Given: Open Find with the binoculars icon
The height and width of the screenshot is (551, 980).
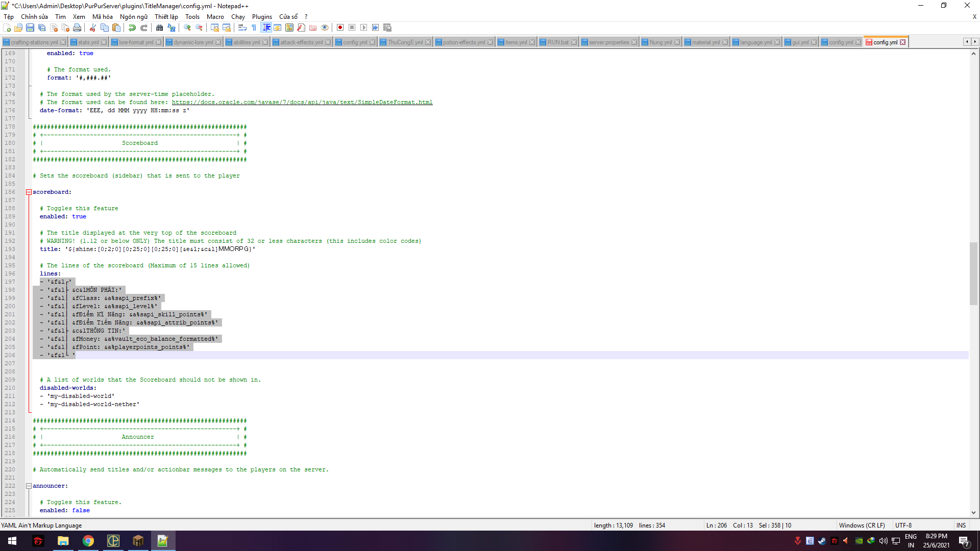Looking at the screenshot, I should click(160, 28).
